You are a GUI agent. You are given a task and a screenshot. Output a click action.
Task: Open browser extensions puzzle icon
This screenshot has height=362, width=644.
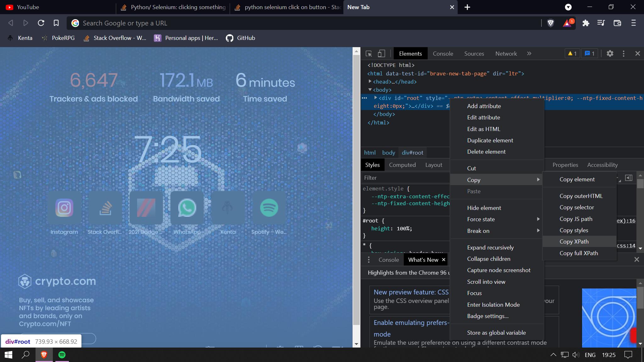point(586,23)
